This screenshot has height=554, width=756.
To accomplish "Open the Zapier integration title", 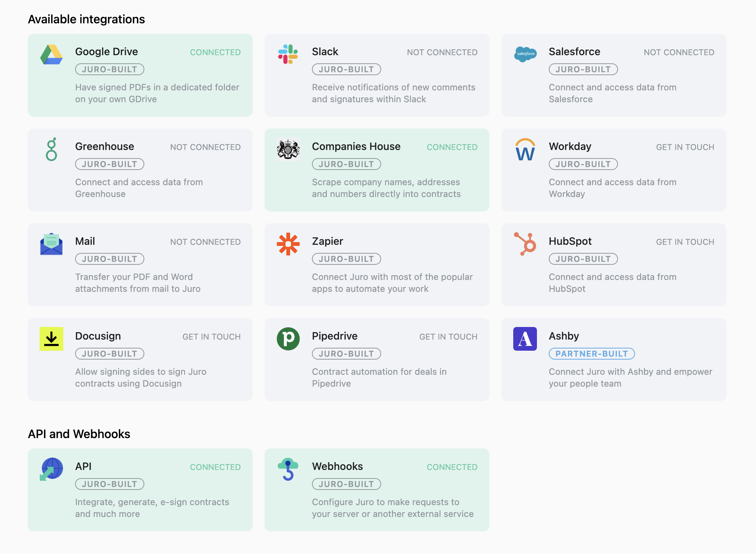I will click(x=327, y=241).
